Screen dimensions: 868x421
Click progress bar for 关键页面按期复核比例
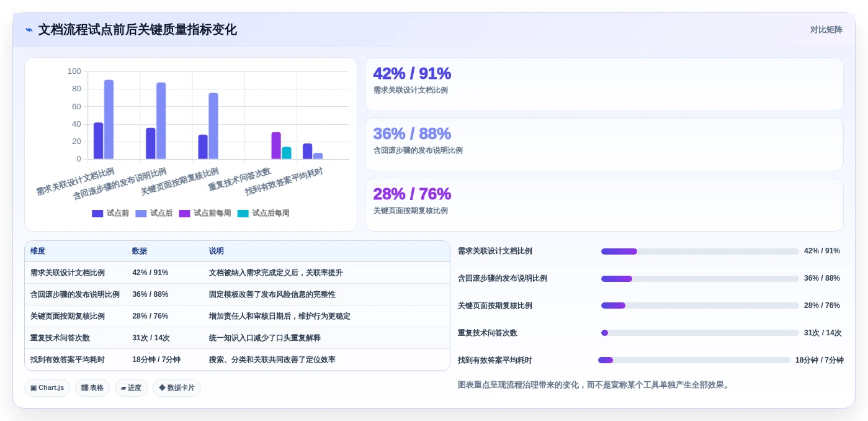click(x=700, y=306)
